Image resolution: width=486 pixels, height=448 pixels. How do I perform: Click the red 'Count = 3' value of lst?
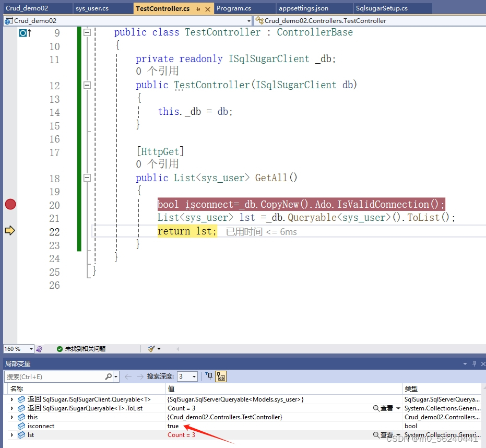[181, 435]
